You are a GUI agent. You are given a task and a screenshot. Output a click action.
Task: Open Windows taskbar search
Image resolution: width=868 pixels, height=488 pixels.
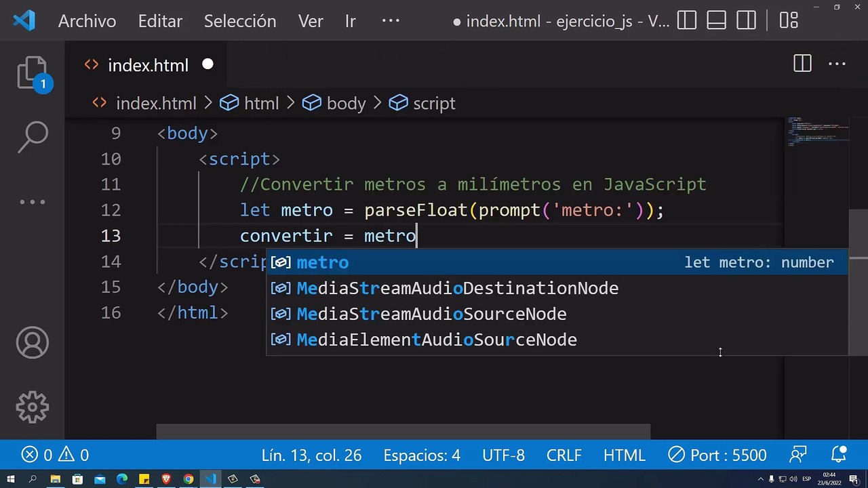(33, 479)
